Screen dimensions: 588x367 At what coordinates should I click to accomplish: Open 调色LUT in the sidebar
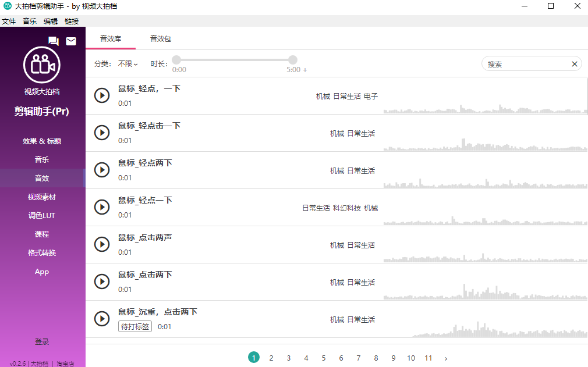pyautogui.click(x=42, y=216)
